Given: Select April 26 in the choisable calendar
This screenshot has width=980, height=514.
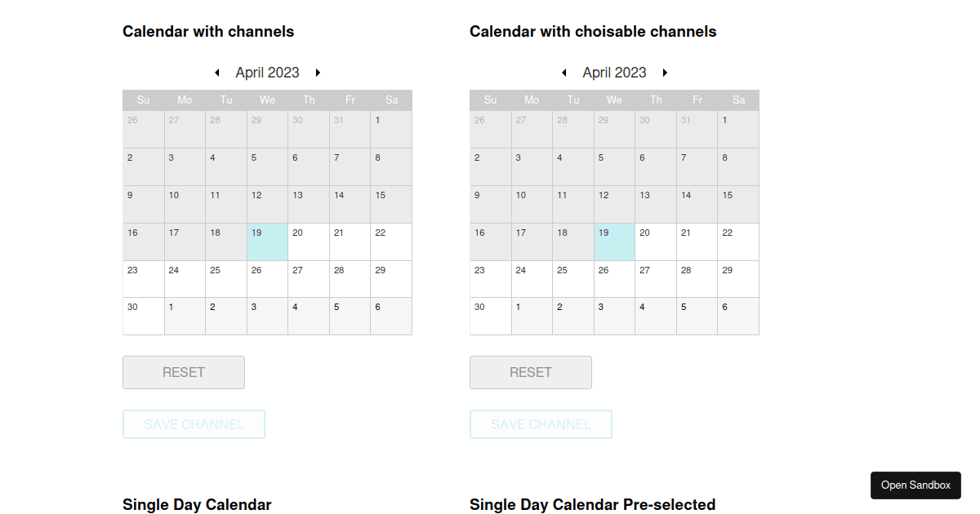Looking at the screenshot, I should 614,278.
